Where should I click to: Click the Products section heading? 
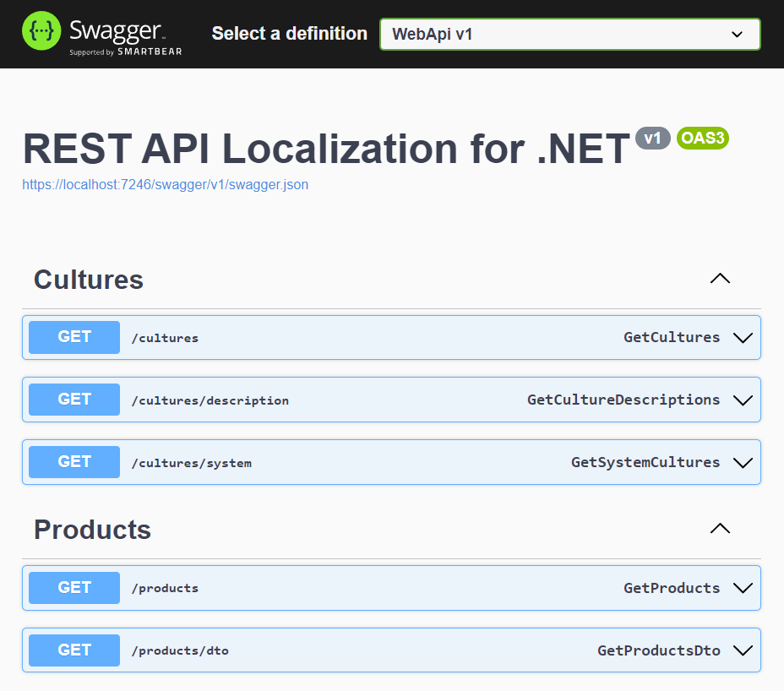click(x=92, y=530)
